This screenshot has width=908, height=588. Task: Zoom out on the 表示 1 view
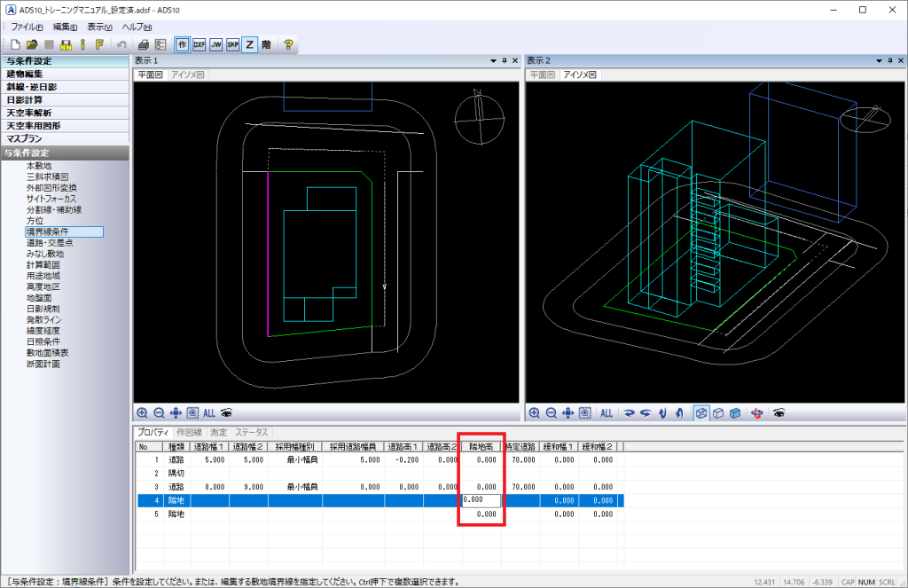tap(159, 413)
